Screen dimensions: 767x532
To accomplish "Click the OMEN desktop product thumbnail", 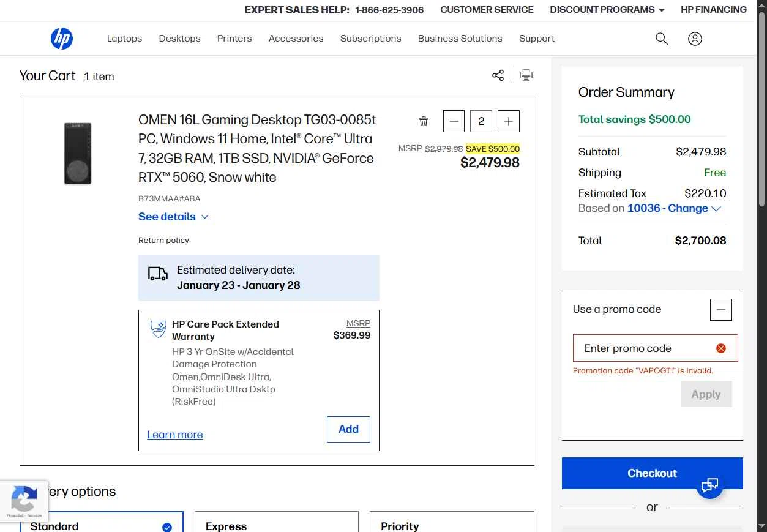I will [x=78, y=154].
